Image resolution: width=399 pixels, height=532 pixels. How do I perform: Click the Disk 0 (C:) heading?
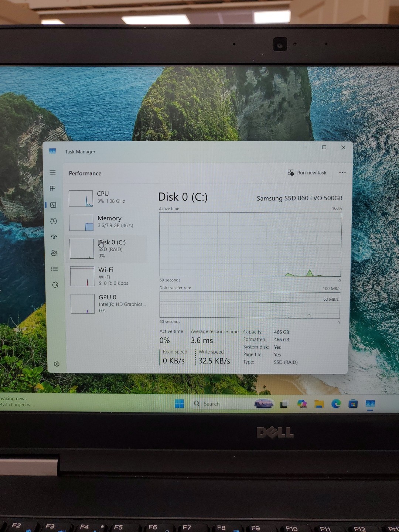point(183,197)
